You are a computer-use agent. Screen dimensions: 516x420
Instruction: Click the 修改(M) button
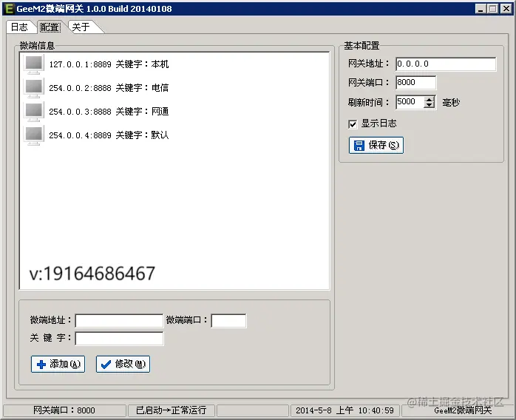click(x=123, y=364)
